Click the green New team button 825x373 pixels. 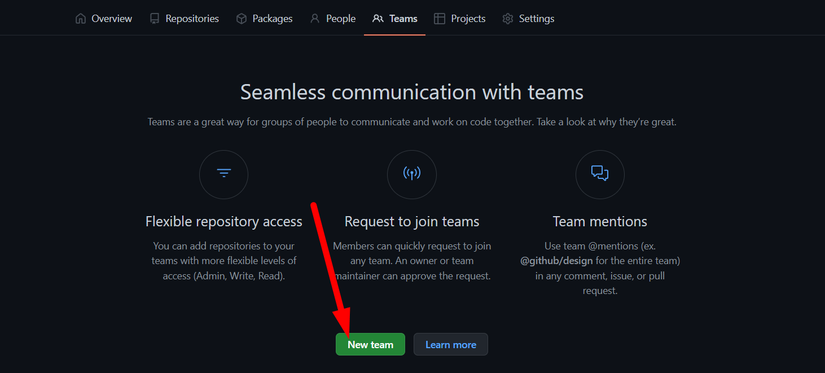[370, 345]
